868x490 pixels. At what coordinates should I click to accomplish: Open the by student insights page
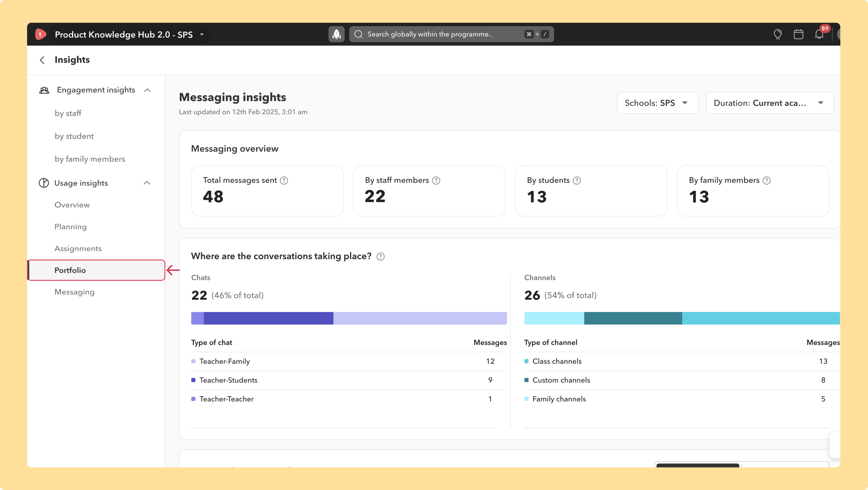click(x=74, y=136)
